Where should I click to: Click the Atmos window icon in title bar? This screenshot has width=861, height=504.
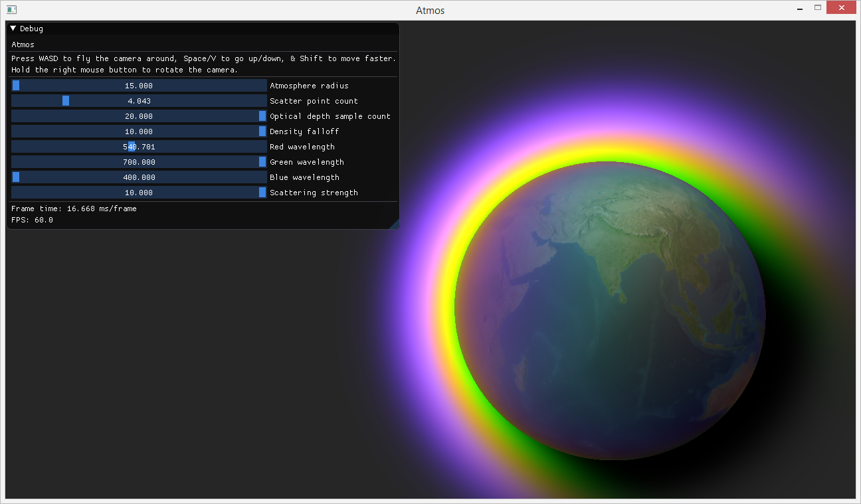(11, 10)
